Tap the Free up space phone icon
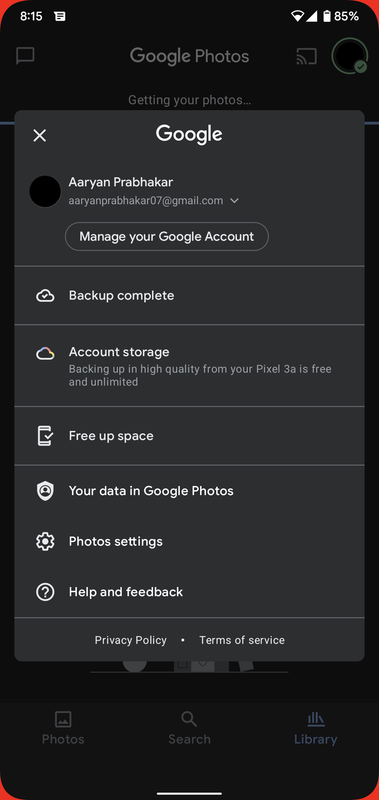Screen dimensions: 379x800 (x=45, y=436)
